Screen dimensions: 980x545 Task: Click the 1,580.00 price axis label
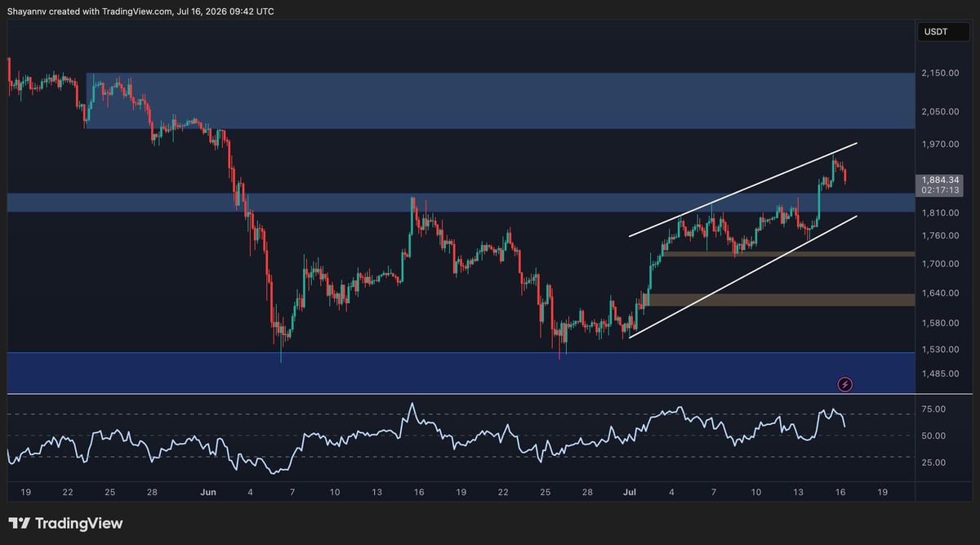pos(940,324)
